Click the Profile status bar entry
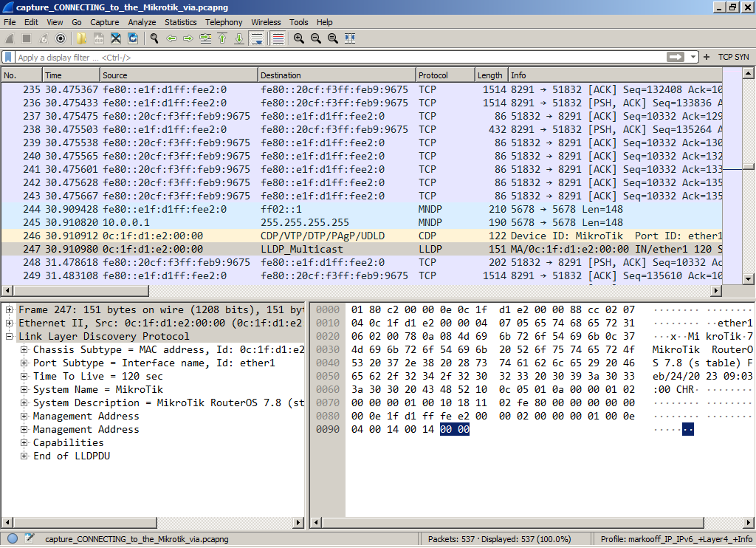 coord(676,539)
